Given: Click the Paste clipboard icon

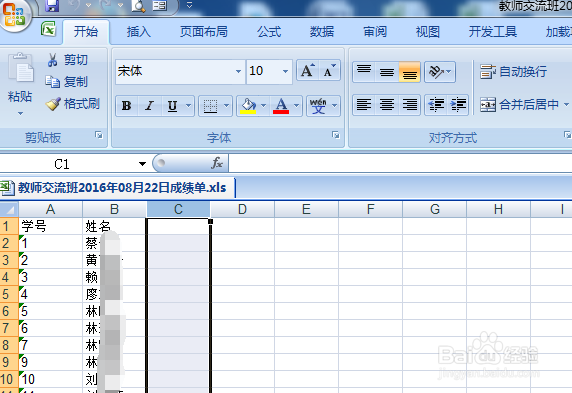Looking at the screenshot, I should [x=20, y=68].
